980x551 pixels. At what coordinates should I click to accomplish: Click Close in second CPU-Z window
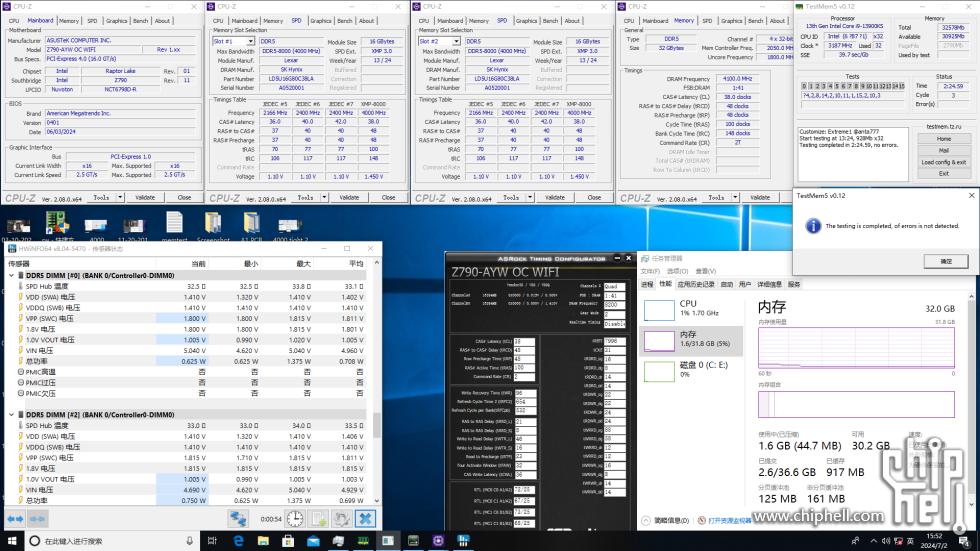[x=388, y=197]
